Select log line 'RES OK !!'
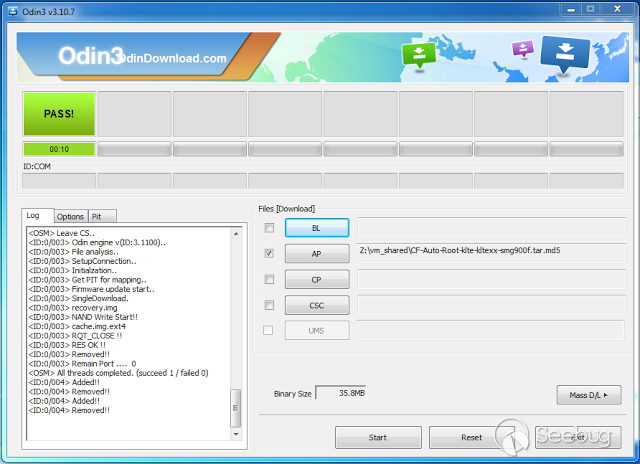Screen dimensions: 640x464 tap(67, 345)
